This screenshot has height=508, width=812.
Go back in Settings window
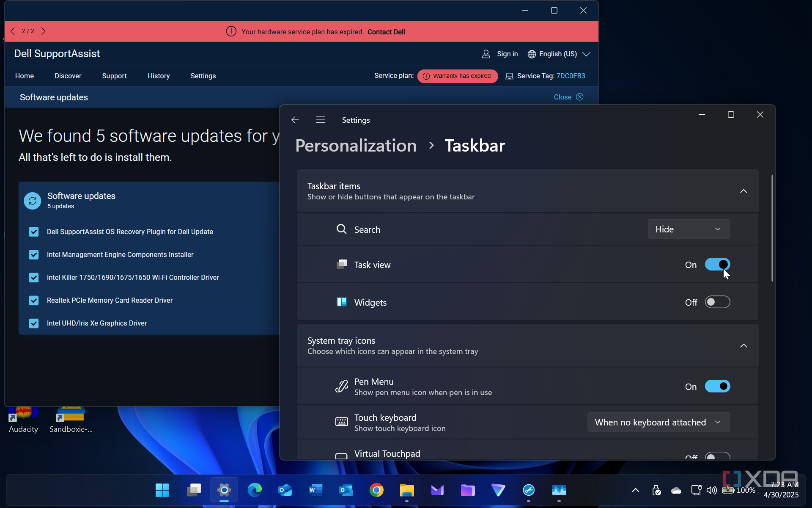tap(295, 120)
